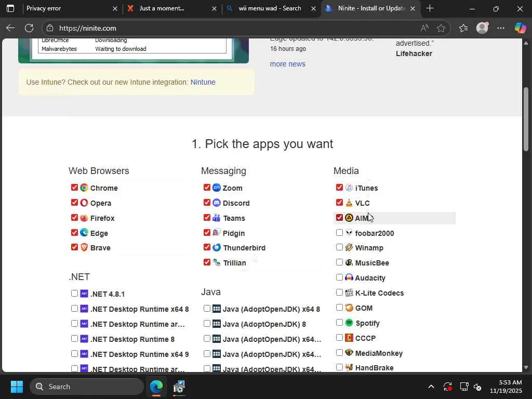The width and height of the screenshot is (532, 399).
Task: Uncheck the AIMP checkbox
Action: click(x=339, y=218)
